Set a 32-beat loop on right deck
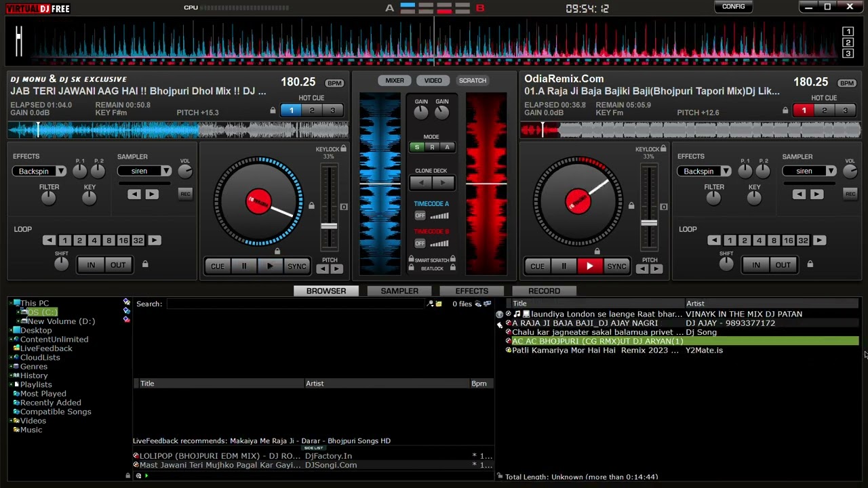Viewport: 868px width, 488px height. tap(803, 241)
